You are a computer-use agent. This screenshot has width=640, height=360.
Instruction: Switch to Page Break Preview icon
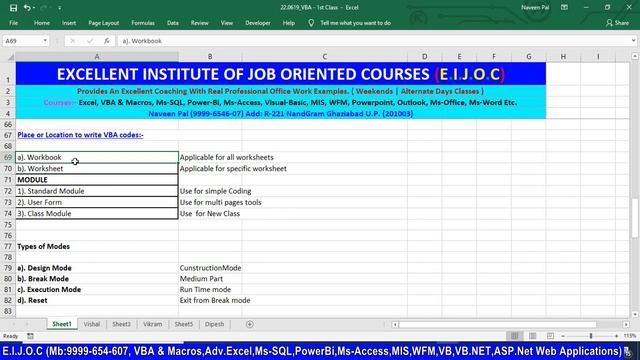point(550,336)
